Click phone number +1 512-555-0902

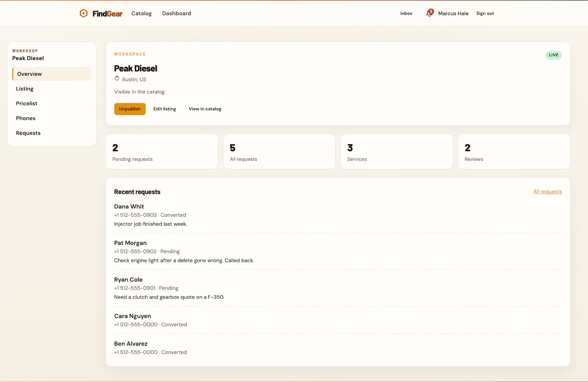[x=135, y=251]
